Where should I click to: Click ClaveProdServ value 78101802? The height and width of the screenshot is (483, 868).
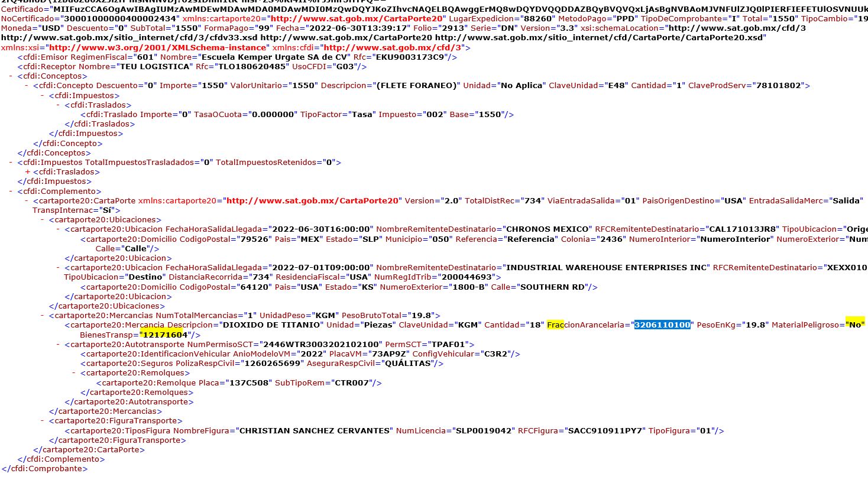pyautogui.click(x=779, y=86)
